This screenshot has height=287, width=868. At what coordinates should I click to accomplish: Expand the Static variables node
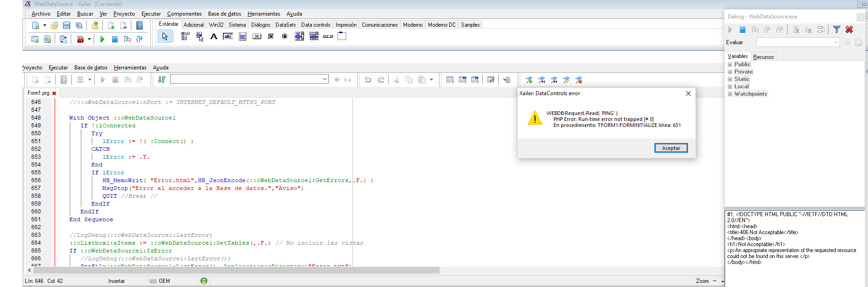730,80
